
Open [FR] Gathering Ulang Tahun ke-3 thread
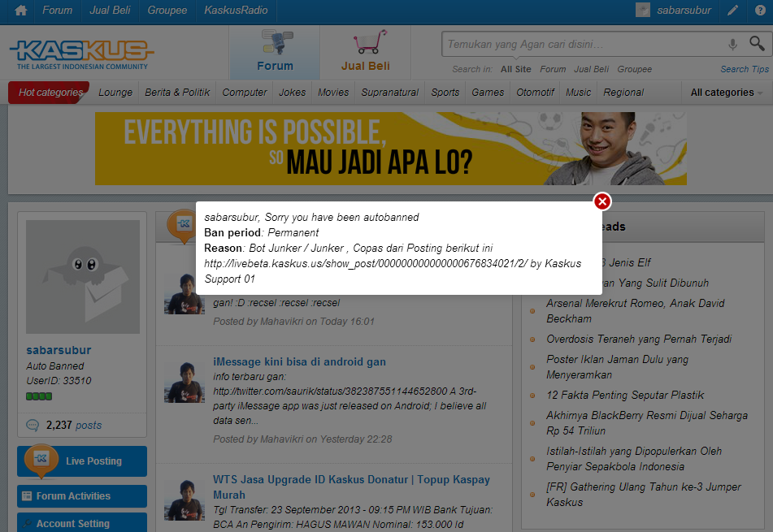click(643, 495)
